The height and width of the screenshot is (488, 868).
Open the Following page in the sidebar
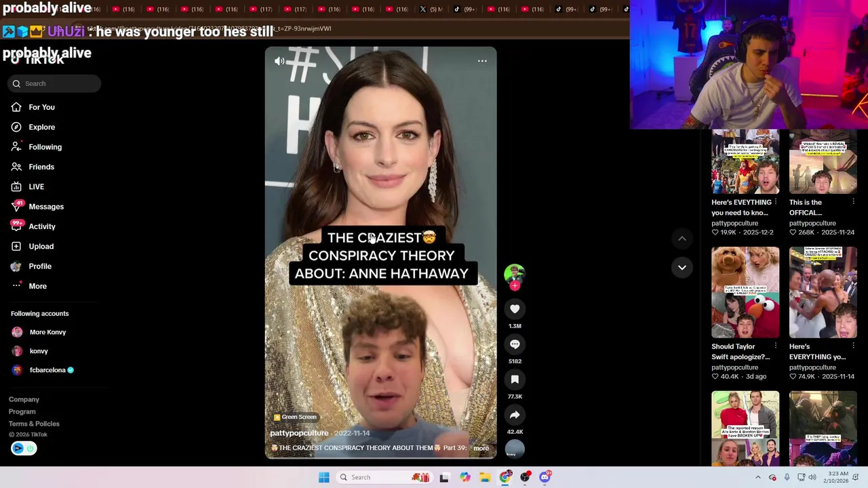(x=45, y=147)
